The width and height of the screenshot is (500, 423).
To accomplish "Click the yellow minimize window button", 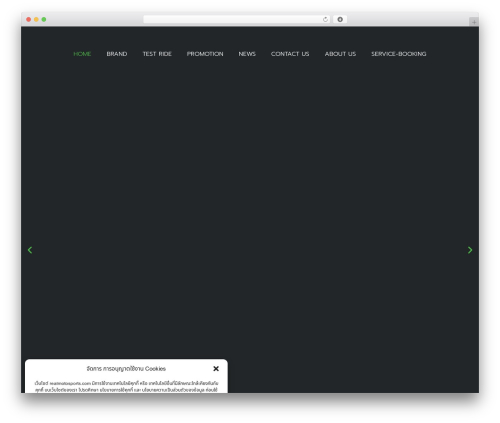I will pos(36,19).
